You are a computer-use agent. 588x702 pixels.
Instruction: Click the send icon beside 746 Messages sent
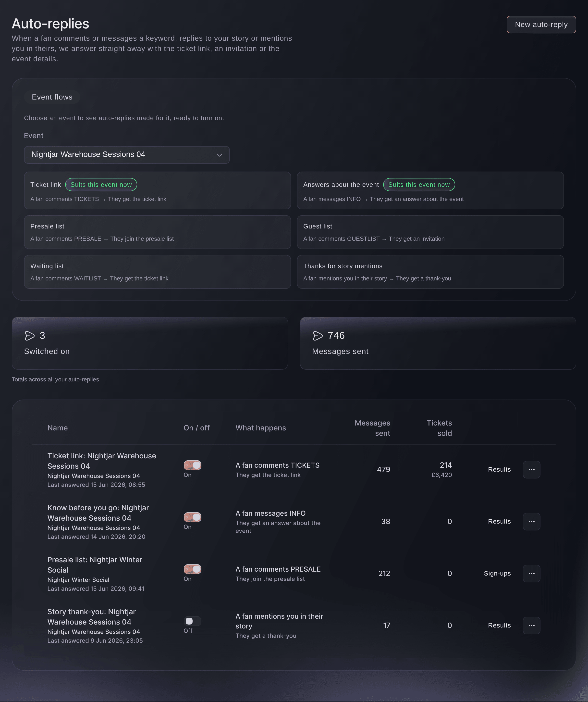[x=318, y=336]
